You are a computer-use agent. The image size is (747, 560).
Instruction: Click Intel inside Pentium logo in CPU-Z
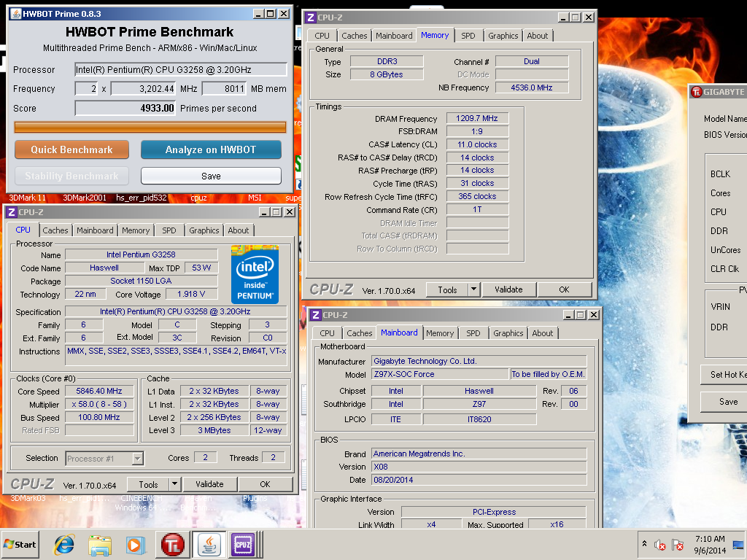tap(255, 274)
